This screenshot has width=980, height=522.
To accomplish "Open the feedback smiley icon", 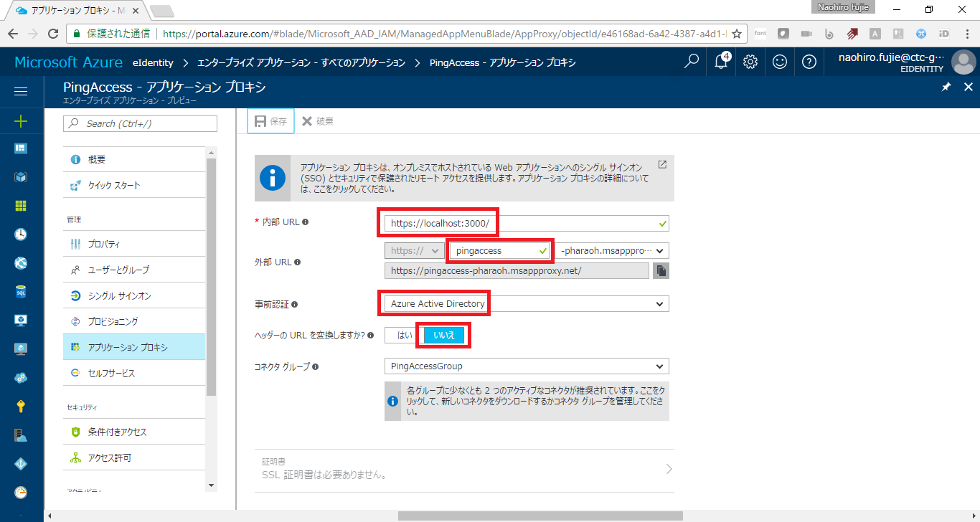I will 779,62.
